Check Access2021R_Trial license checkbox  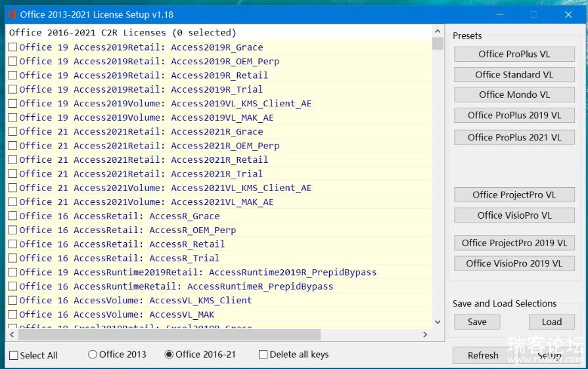tap(12, 173)
